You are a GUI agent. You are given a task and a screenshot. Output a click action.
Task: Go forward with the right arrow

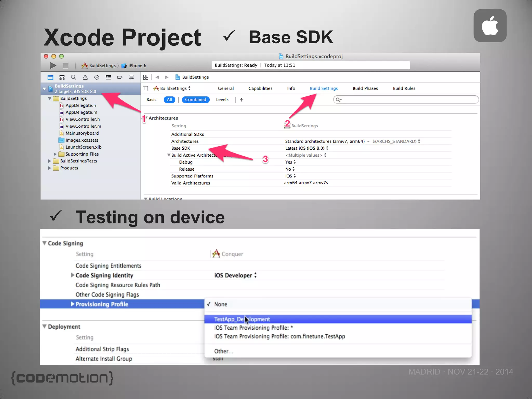(167, 77)
